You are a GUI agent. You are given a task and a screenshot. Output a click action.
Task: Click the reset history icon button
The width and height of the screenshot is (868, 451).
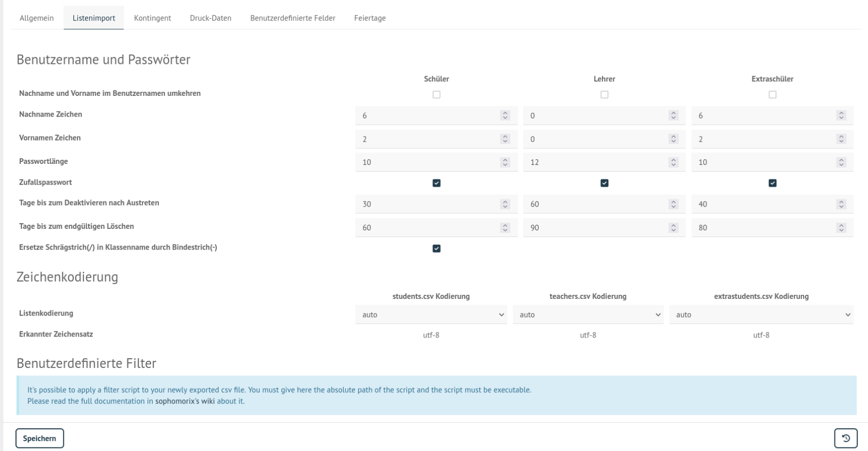tap(846, 438)
